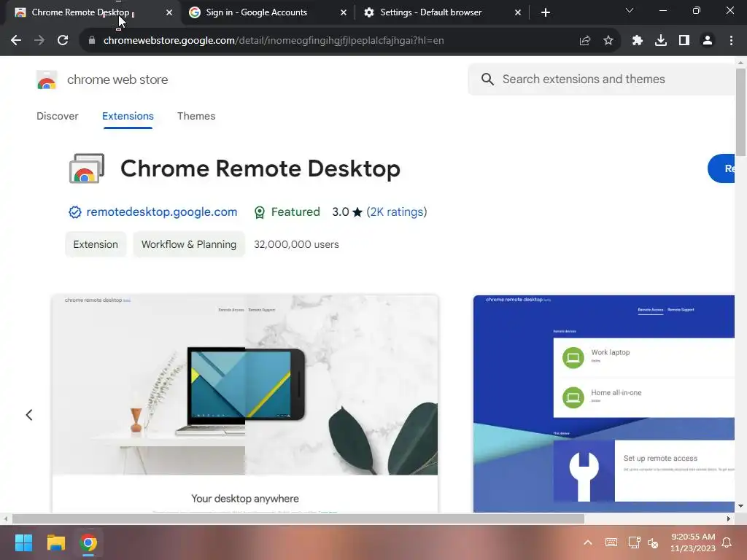The height and width of the screenshot is (560, 747).
Task: Click the vertical page scrollbar thumb
Action: pos(740,112)
